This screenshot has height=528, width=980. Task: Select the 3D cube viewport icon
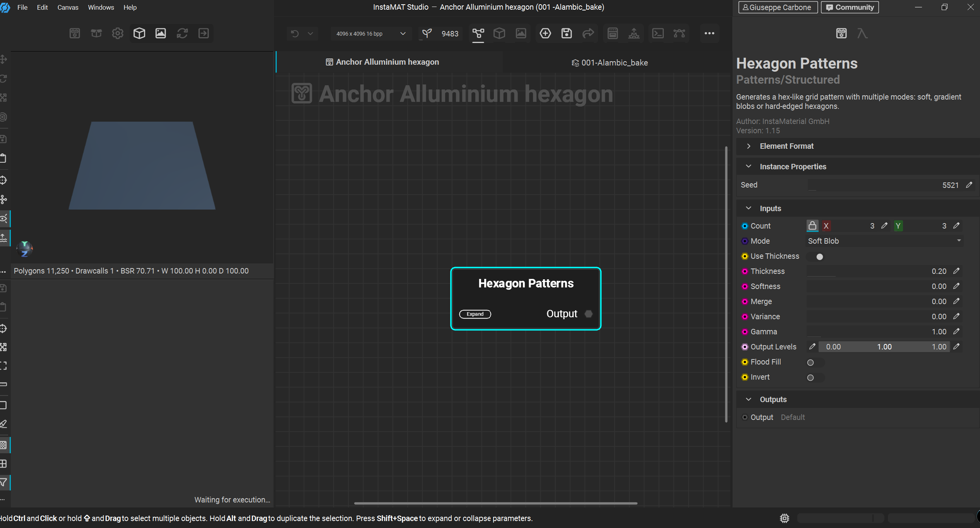pos(139,33)
